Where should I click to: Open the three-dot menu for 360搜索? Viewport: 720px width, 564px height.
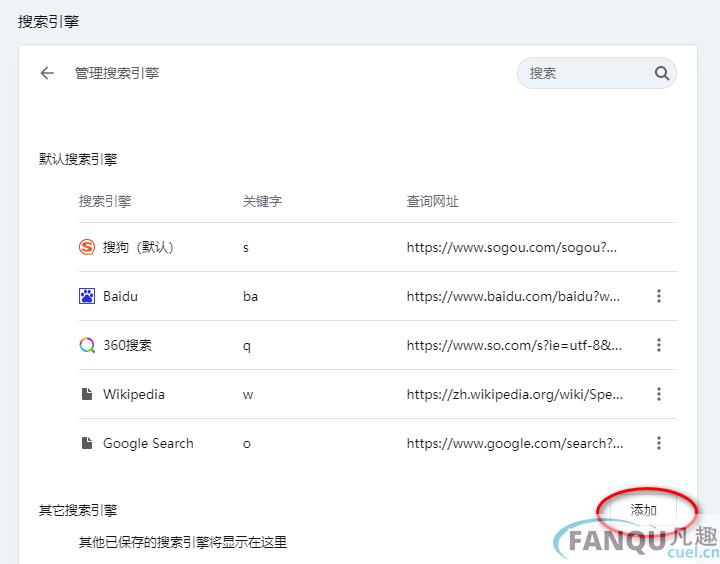[x=659, y=345]
